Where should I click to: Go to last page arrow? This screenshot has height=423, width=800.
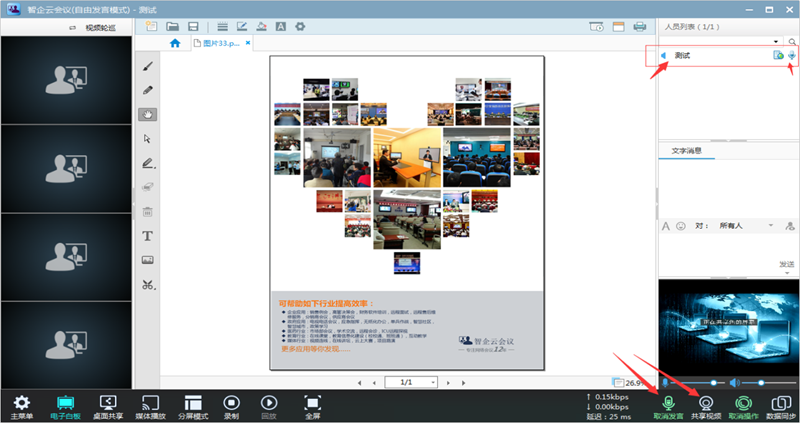click(x=463, y=383)
